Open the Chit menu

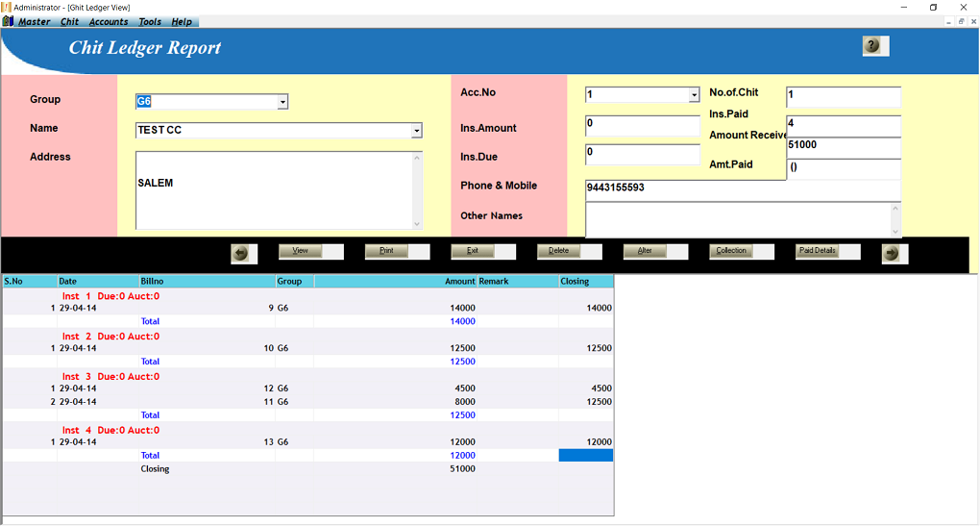[70, 21]
